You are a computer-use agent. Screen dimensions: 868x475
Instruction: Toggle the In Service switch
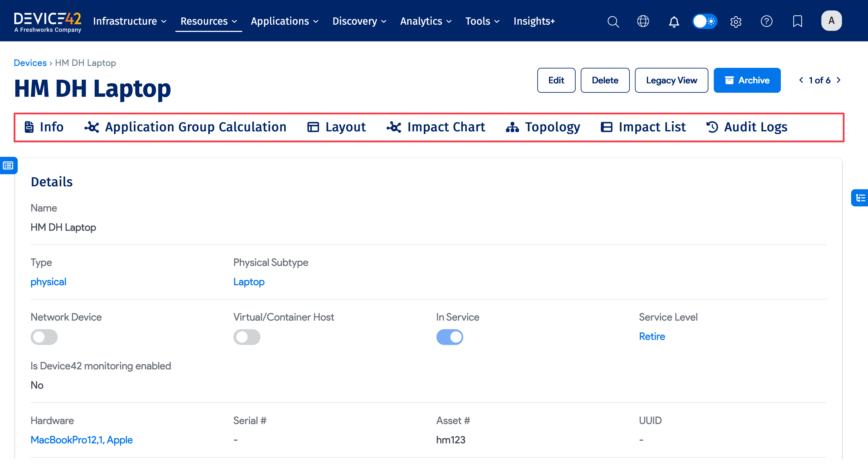pyautogui.click(x=450, y=337)
